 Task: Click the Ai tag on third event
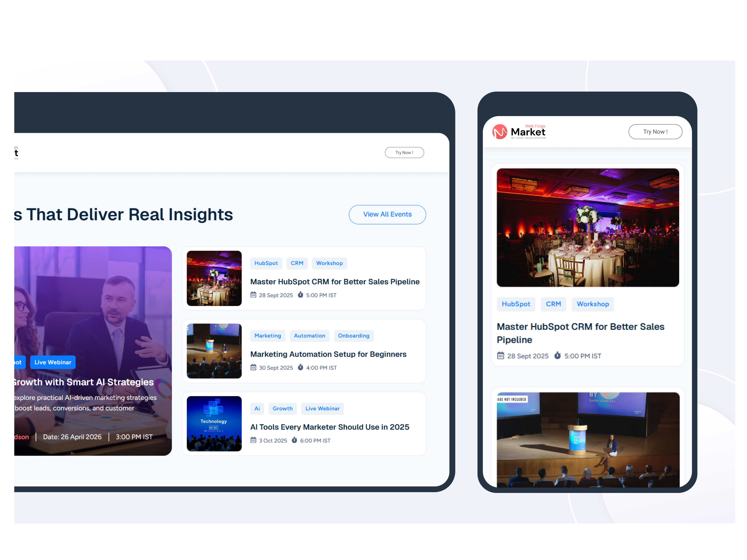tap(257, 409)
